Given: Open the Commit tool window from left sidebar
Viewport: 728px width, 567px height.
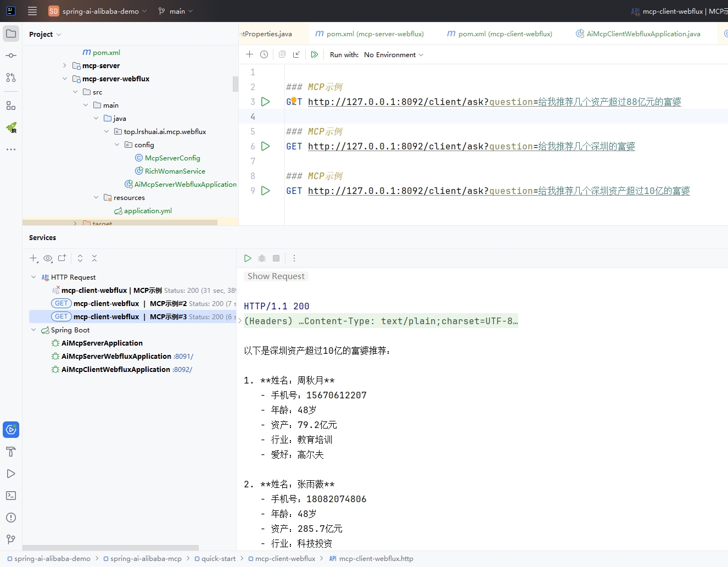Looking at the screenshot, I should point(11,55).
